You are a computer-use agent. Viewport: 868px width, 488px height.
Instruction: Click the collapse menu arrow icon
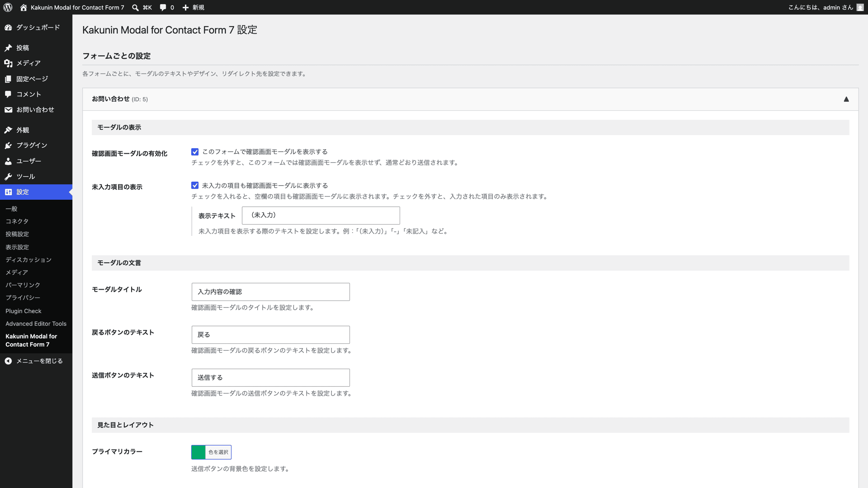pyautogui.click(x=8, y=361)
